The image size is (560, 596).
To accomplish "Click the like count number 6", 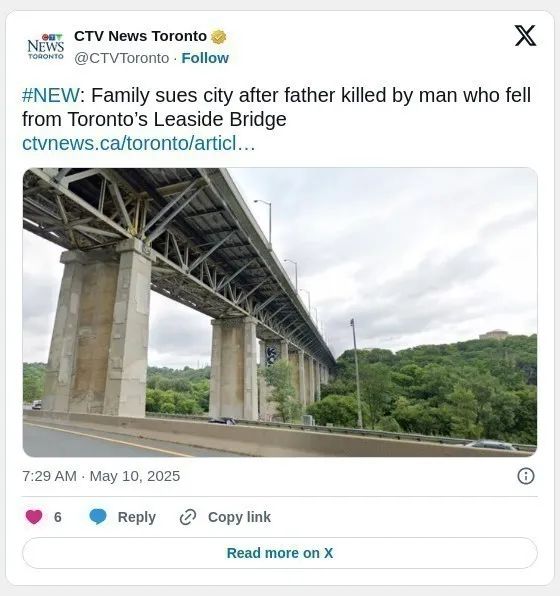I will pyautogui.click(x=58, y=517).
